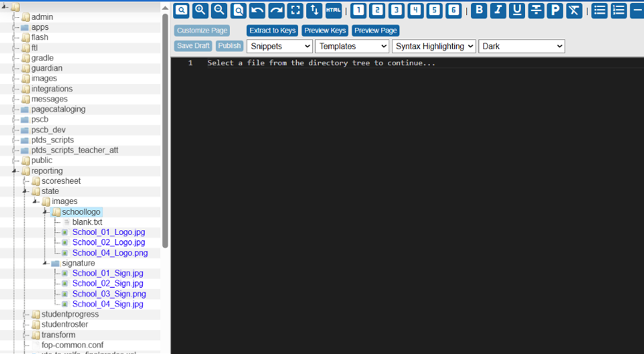
Task: Click the underline formatting icon
Action: (517, 10)
